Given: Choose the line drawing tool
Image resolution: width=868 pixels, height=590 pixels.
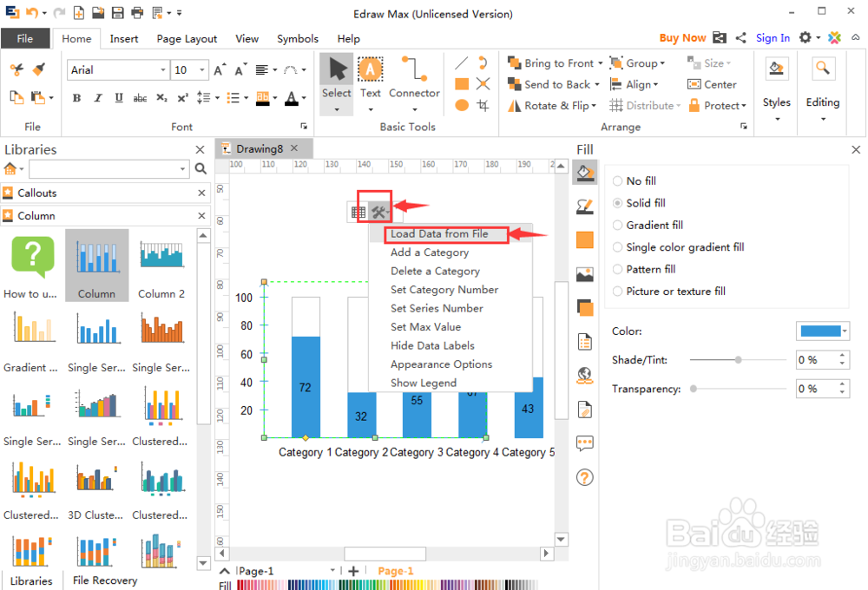Looking at the screenshot, I should point(462,63).
